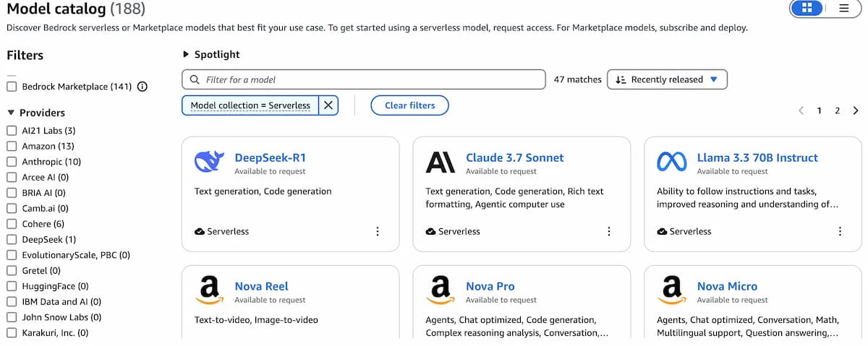Click the DeepSeek whale logo
The width and height of the screenshot is (868, 346).
(209, 162)
